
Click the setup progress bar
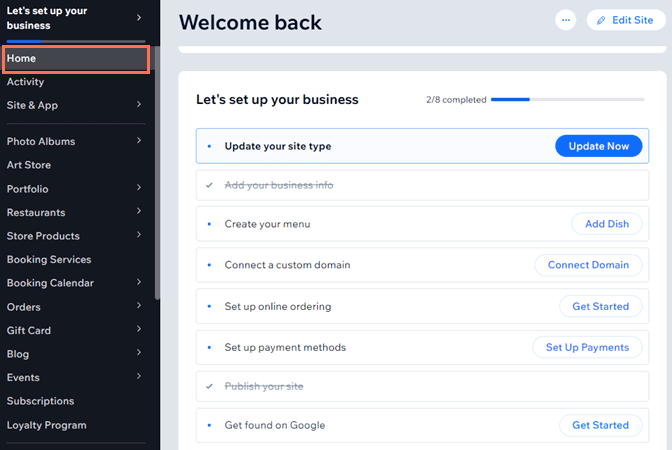pos(567,100)
